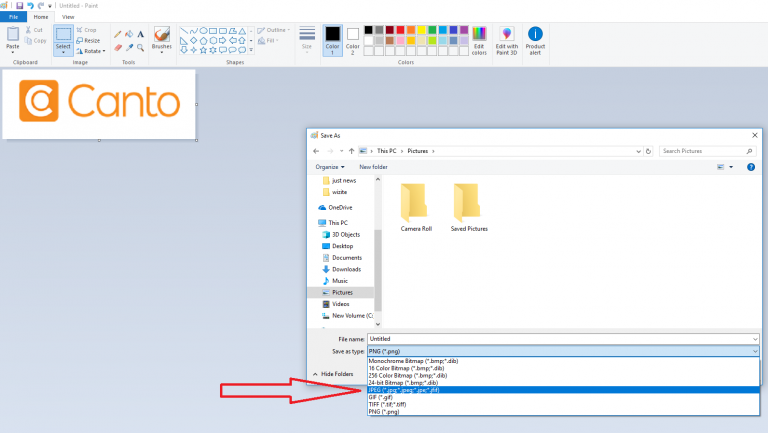Open the File menu tab

tap(13, 17)
